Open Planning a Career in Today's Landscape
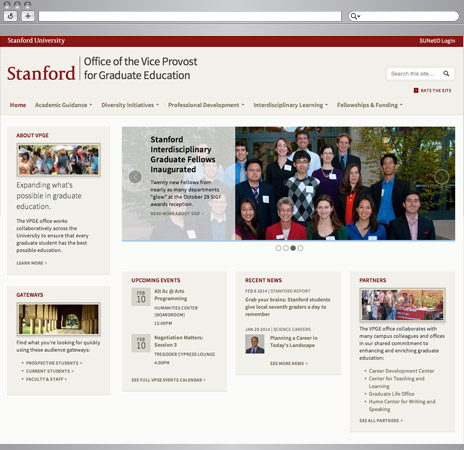The image size is (464, 450). tap(293, 341)
